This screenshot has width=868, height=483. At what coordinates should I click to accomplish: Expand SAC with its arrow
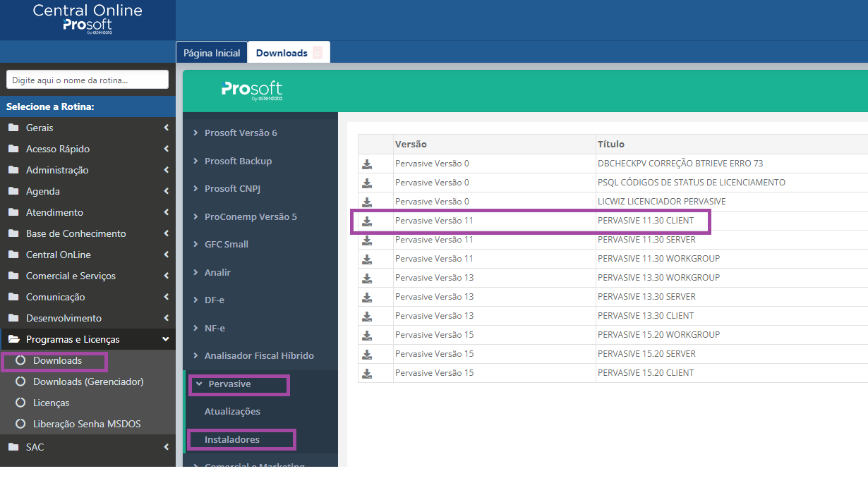[x=166, y=446]
